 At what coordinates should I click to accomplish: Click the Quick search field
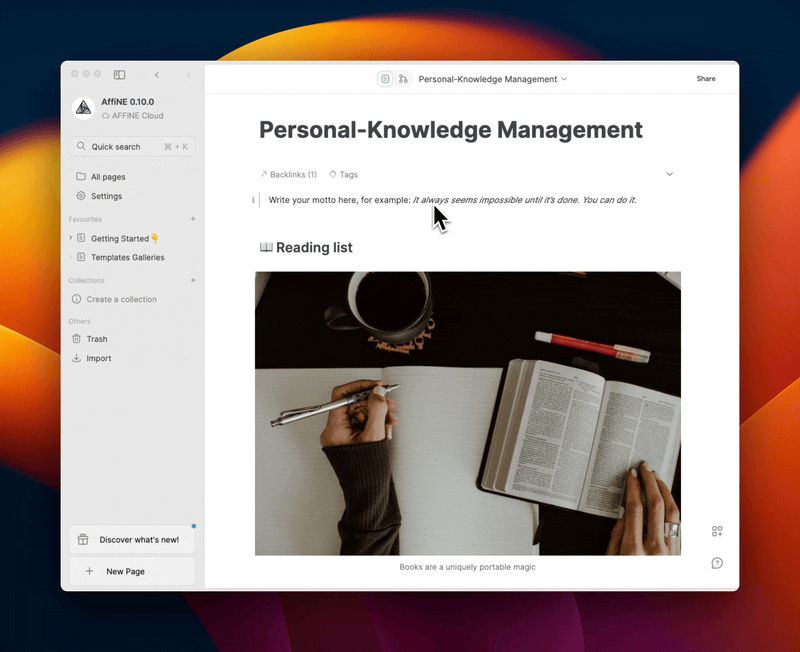pos(132,146)
